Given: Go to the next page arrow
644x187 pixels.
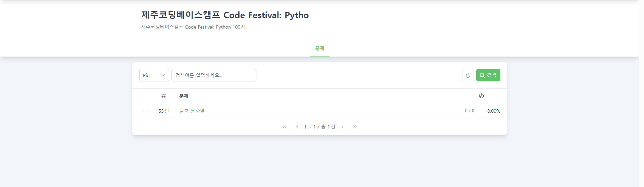Looking at the screenshot, I should [x=342, y=127].
